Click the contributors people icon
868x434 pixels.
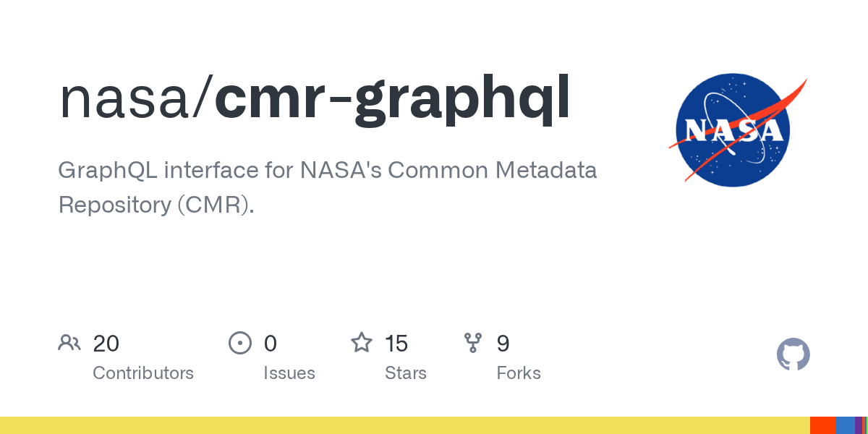(x=69, y=343)
